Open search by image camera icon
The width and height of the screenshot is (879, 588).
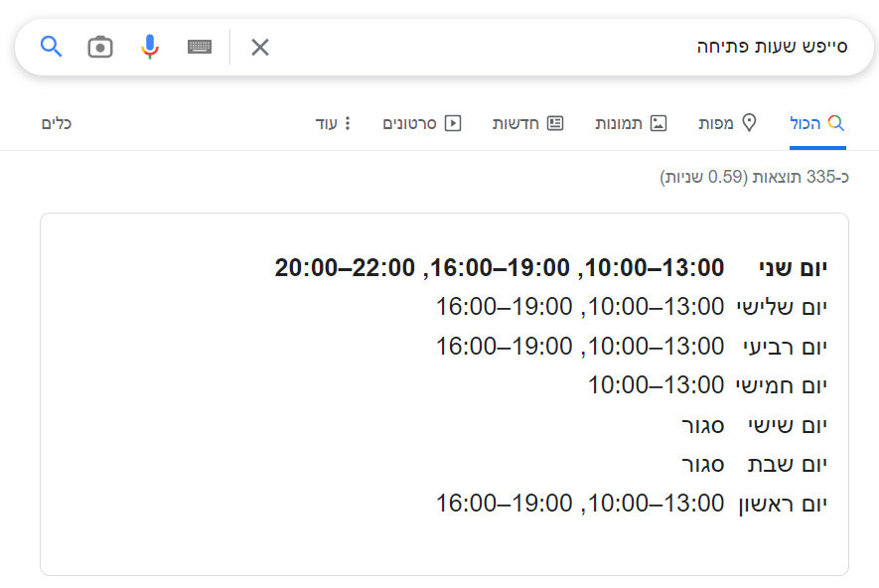pyautogui.click(x=100, y=47)
